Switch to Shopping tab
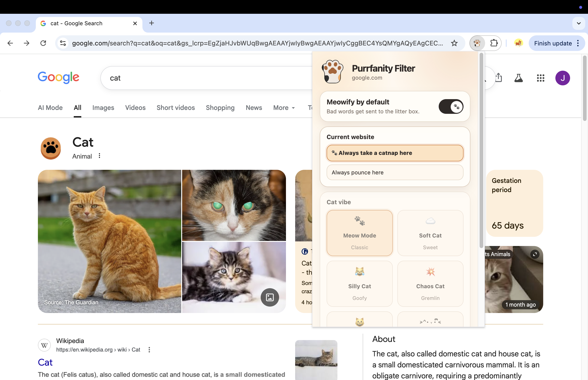The height and width of the screenshot is (380, 588). 220,108
